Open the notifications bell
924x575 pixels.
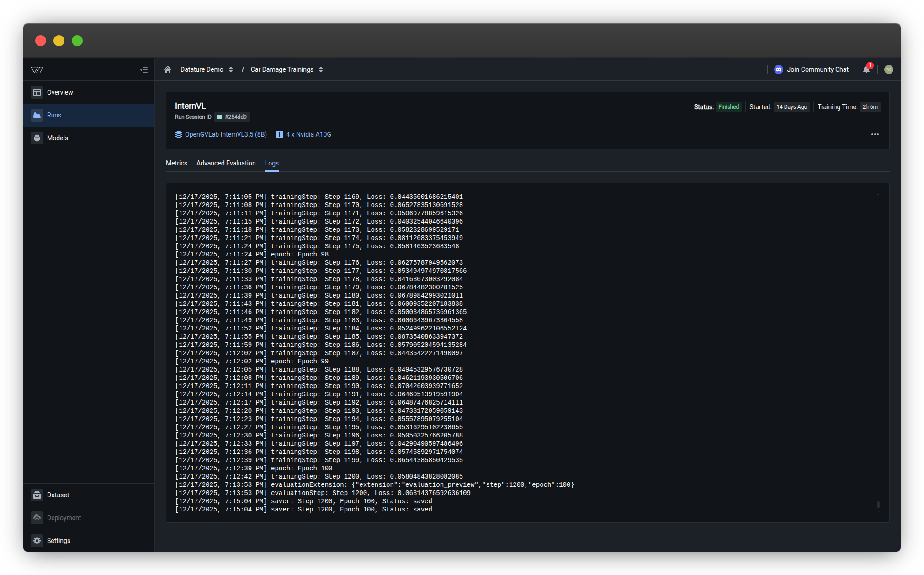coord(866,69)
